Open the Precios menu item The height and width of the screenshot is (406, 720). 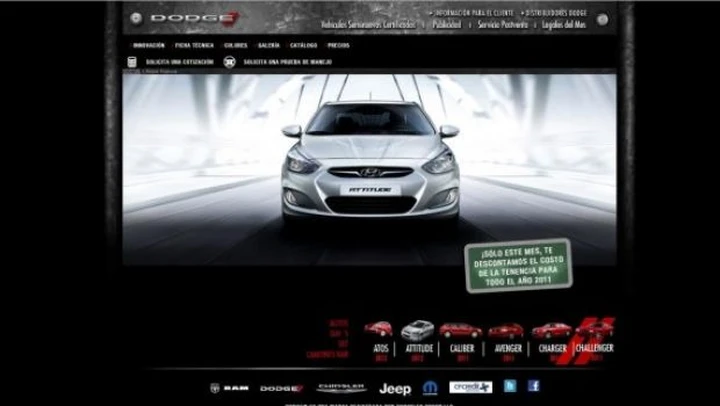pyautogui.click(x=338, y=45)
